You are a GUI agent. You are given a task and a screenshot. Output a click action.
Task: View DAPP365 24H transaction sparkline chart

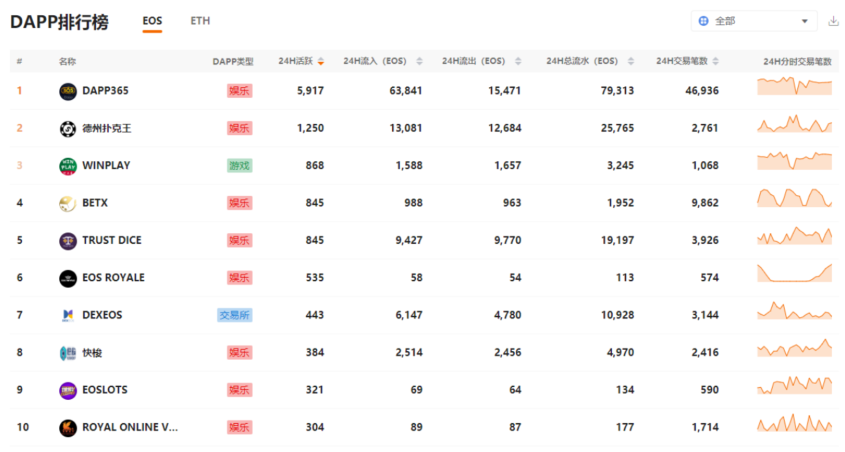coord(794,86)
